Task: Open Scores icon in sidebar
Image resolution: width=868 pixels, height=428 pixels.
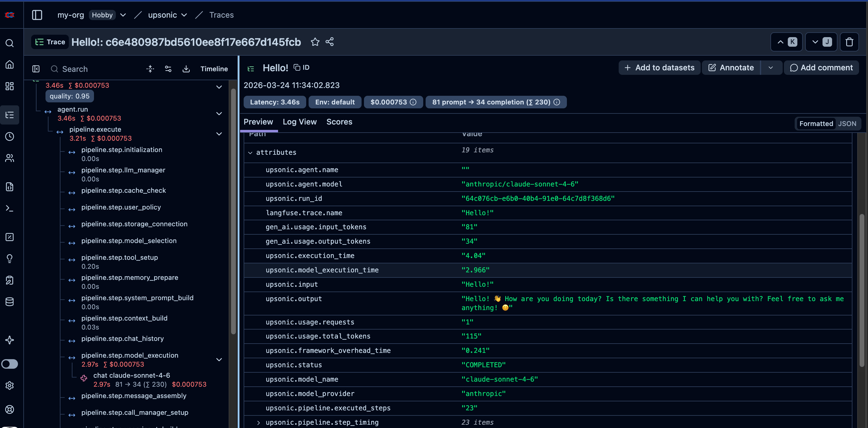Action: click(x=10, y=237)
